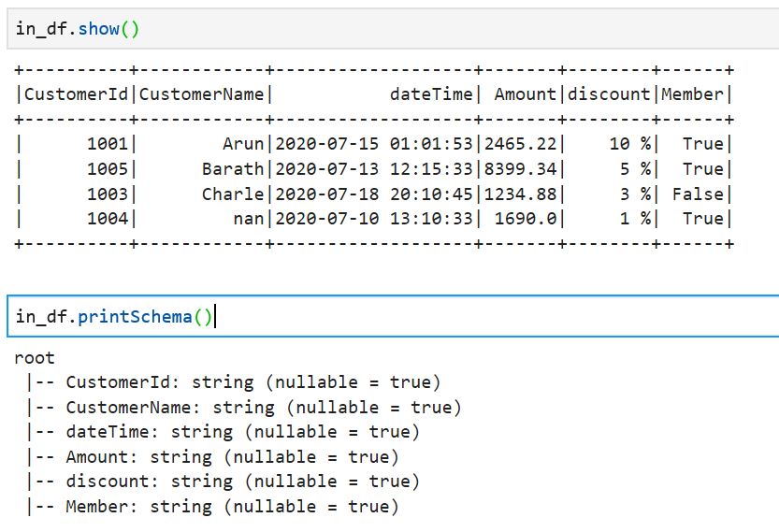Click amount value 1234.88
The height and width of the screenshot is (532, 779).
click(x=520, y=194)
